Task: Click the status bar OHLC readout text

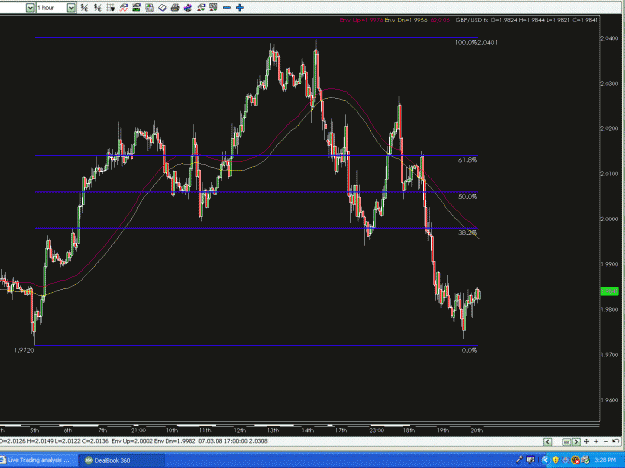Action: point(134,441)
